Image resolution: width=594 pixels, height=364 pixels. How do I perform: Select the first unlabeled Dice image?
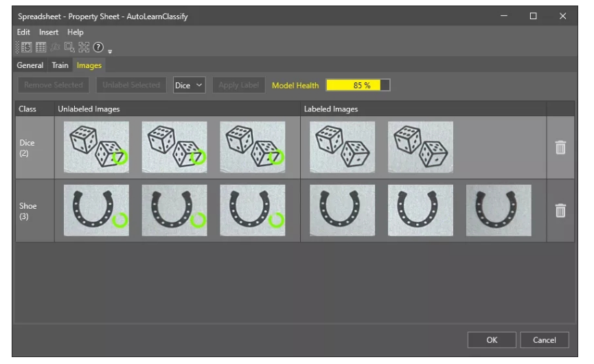pos(96,147)
